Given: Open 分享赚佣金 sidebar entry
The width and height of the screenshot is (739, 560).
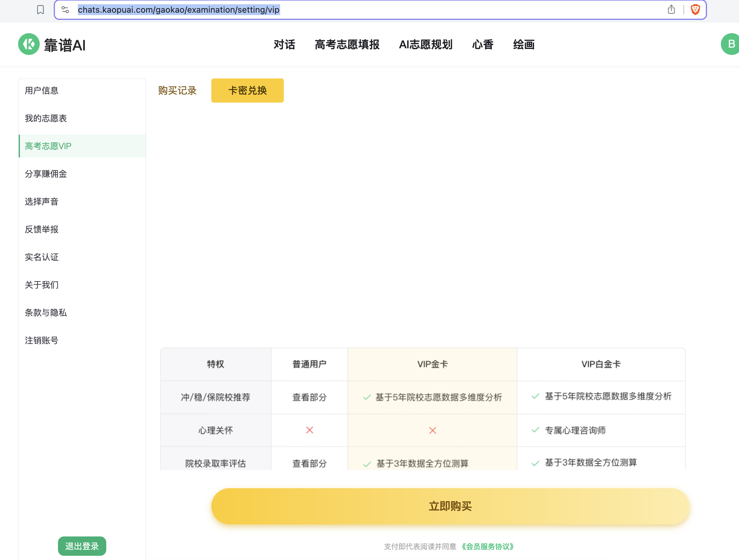Looking at the screenshot, I should click(x=46, y=174).
